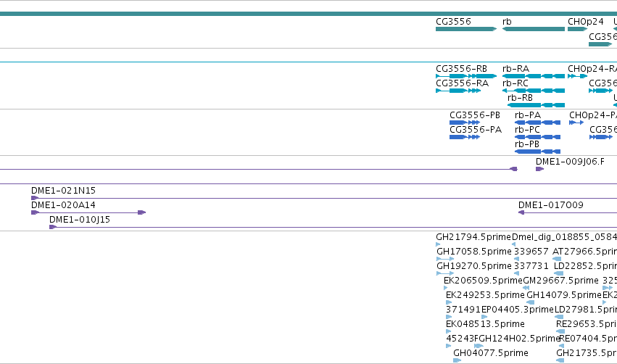Open the CG3556-RA transcript feature

[458, 91]
